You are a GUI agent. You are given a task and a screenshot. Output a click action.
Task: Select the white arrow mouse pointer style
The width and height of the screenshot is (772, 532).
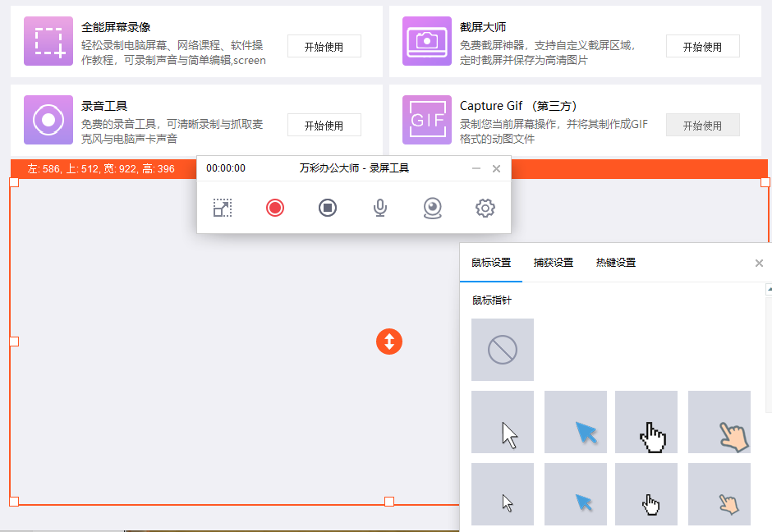click(x=502, y=421)
